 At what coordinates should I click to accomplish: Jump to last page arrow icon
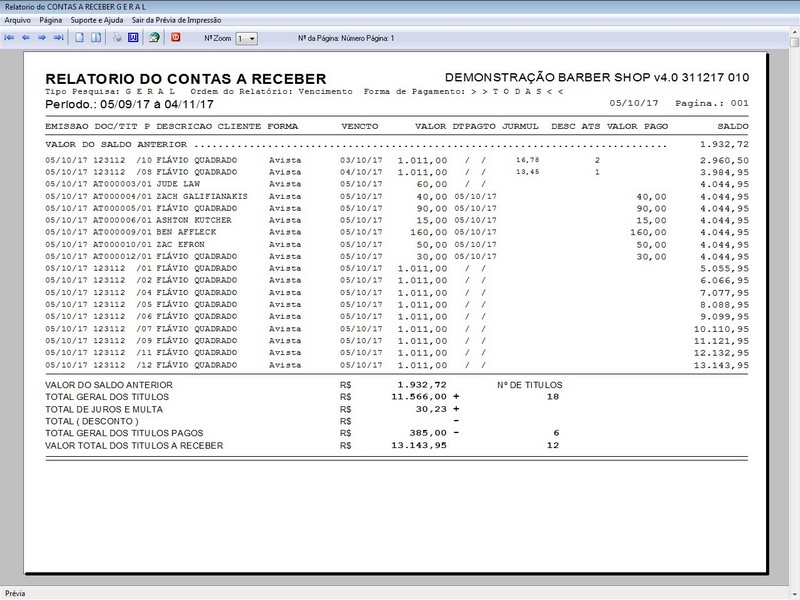click(59, 38)
